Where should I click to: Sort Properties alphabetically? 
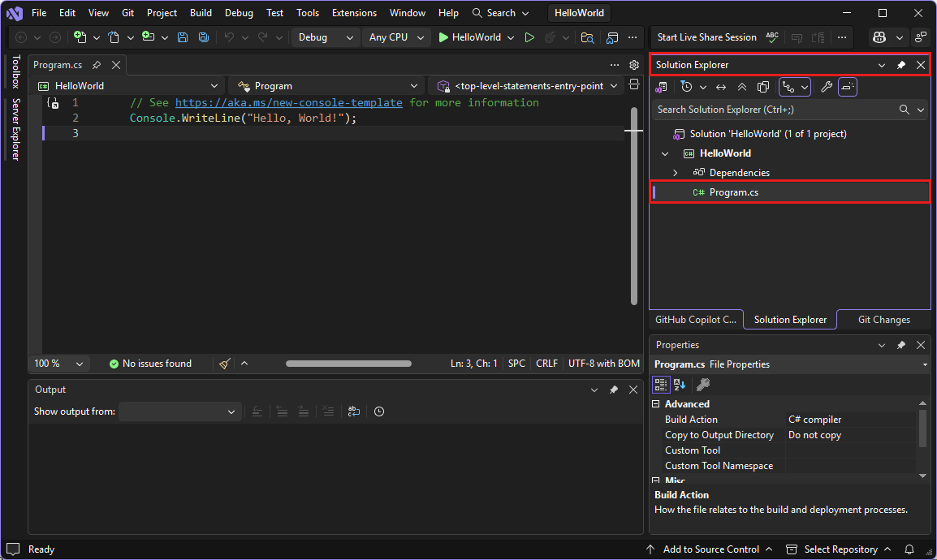679,385
